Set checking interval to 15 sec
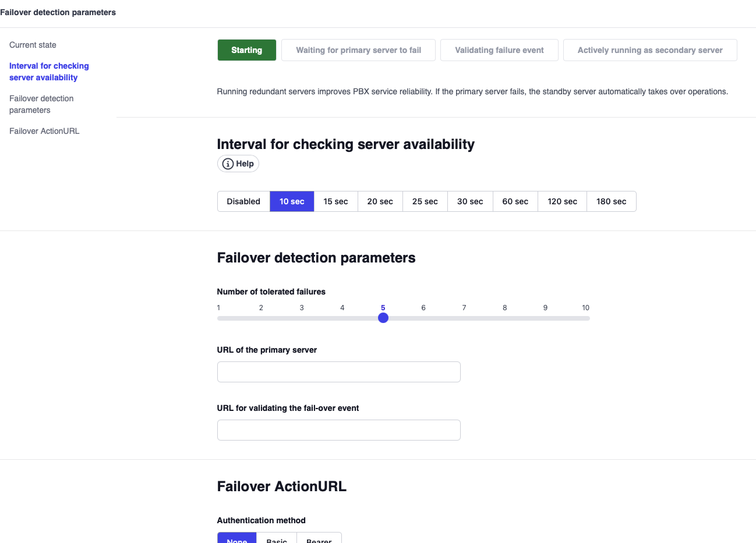Screen dimensions: 756x543 coord(335,201)
